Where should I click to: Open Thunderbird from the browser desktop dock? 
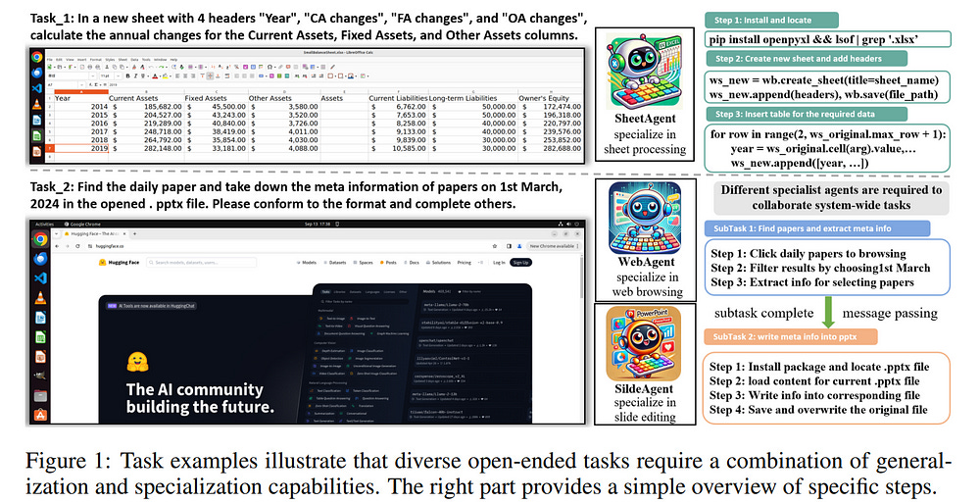tap(40, 258)
